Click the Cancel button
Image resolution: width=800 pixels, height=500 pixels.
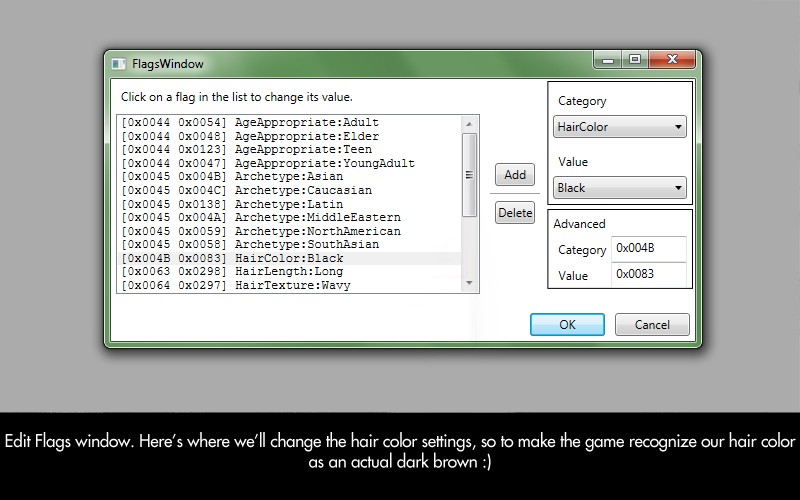point(652,324)
